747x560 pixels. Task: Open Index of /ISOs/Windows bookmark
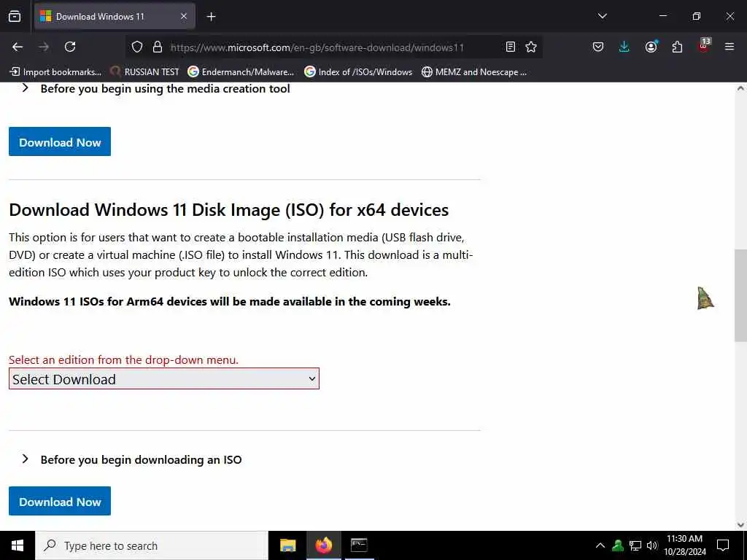(x=358, y=72)
